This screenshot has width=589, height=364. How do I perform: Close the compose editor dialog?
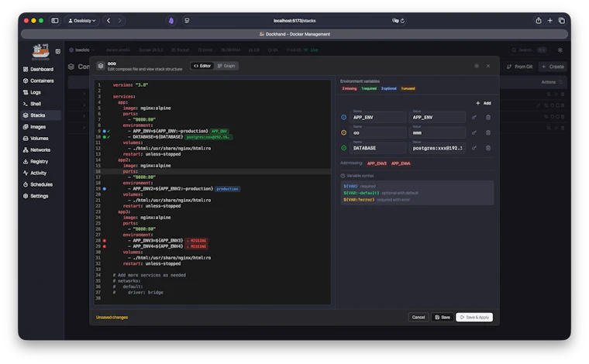[x=488, y=66]
